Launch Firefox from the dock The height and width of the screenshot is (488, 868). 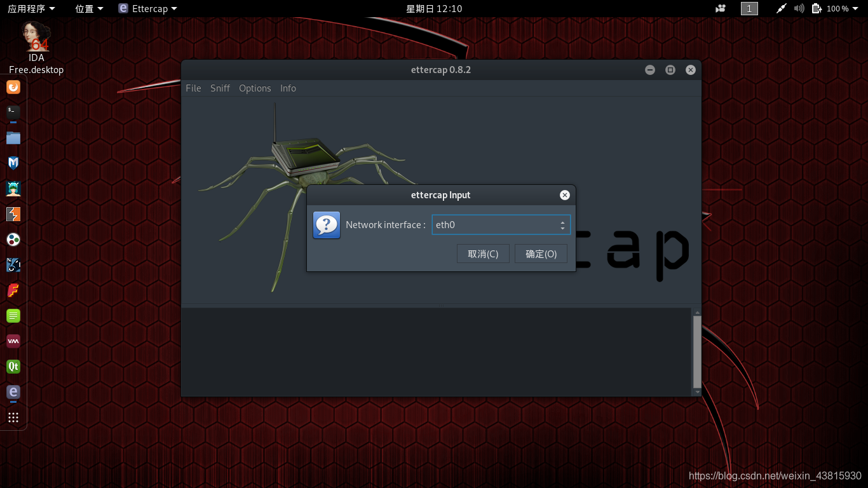pyautogui.click(x=13, y=87)
